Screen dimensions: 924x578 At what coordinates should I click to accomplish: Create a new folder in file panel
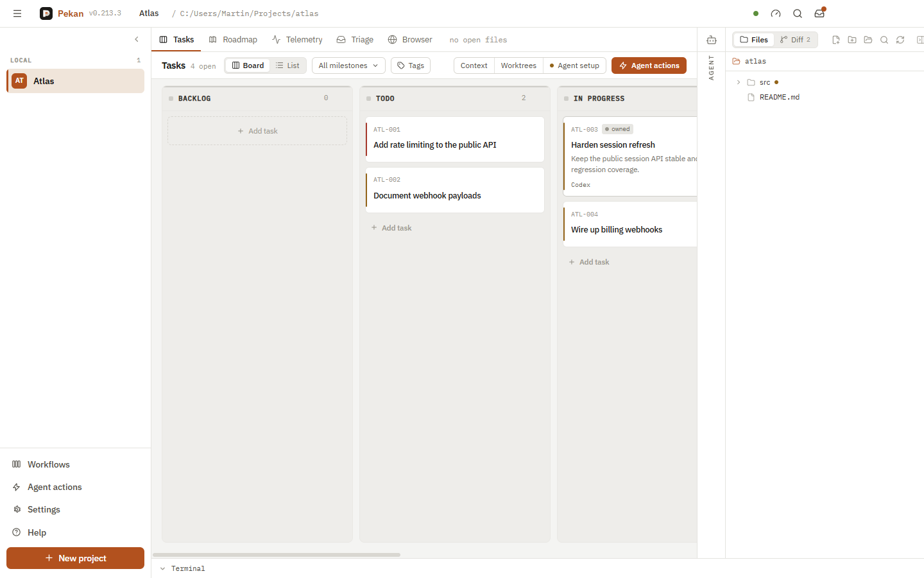coord(852,40)
